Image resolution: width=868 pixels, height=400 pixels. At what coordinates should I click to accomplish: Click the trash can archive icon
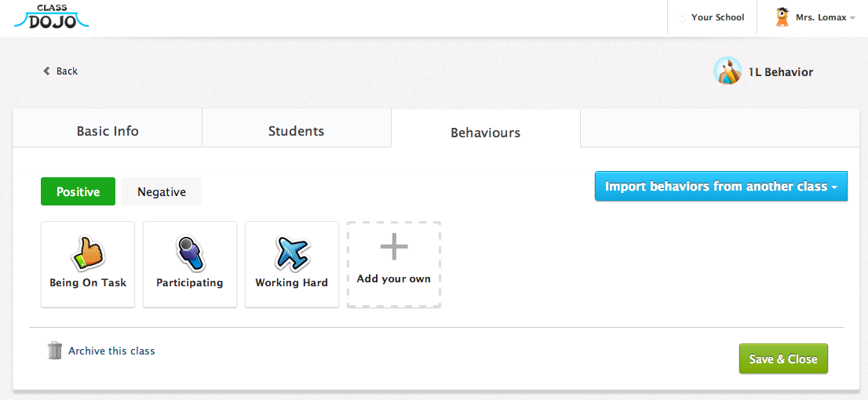pyautogui.click(x=55, y=351)
